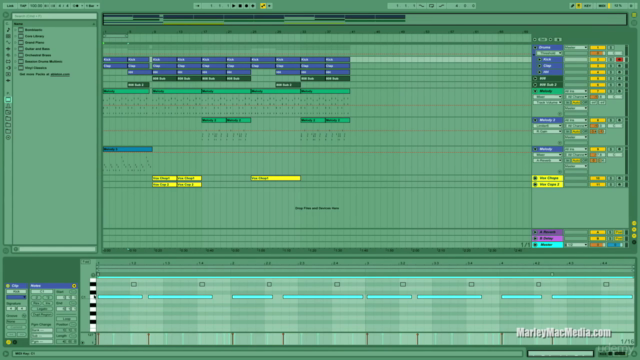Screen dimensions: 640x360
Task: Fold the Melody 2 track
Action: tap(535, 120)
